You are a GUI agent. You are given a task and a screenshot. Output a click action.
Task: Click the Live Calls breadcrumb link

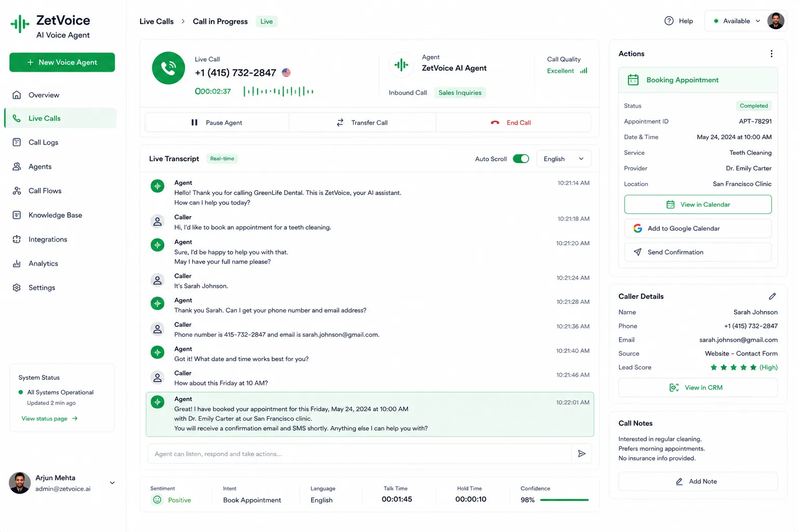point(156,21)
